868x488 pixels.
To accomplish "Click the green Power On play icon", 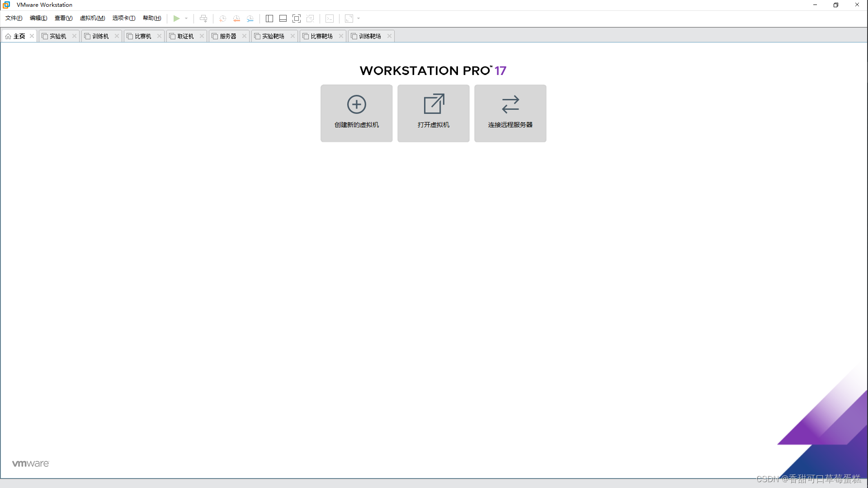I will 176,19.
